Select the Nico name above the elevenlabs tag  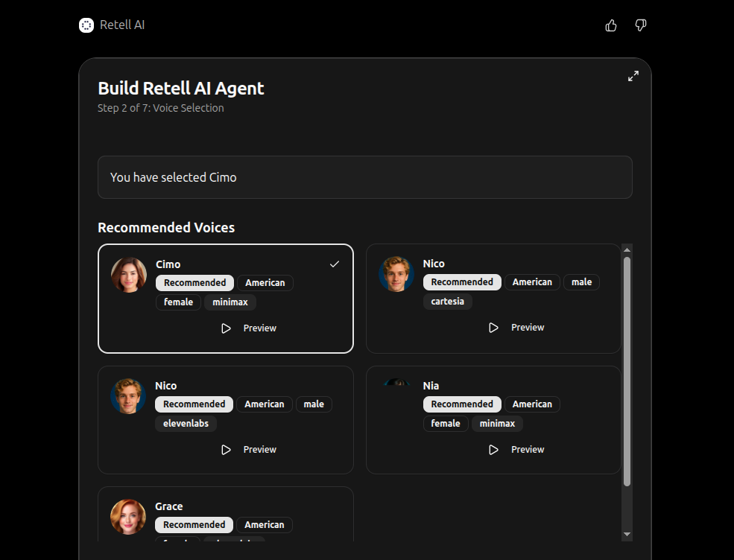(165, 386)
